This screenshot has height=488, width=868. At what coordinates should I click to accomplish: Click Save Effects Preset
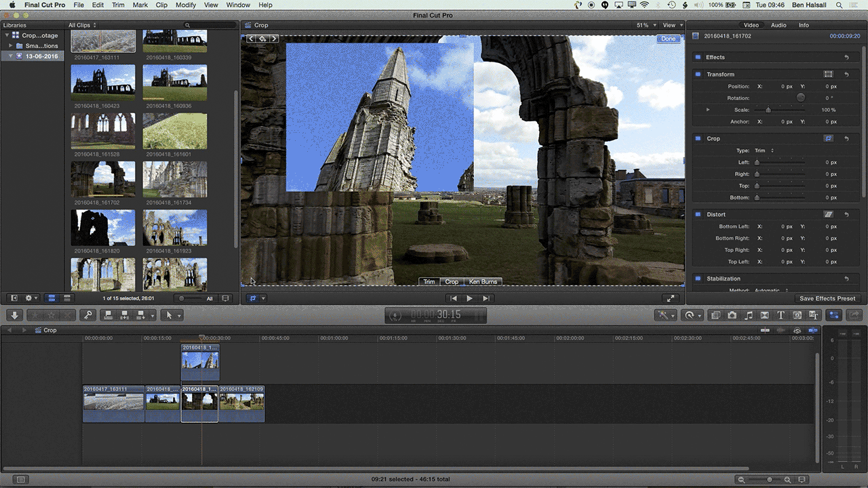(827, 298)
